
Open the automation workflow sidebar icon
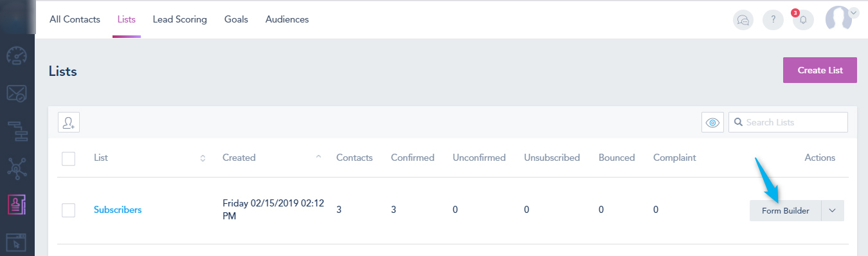17,131
